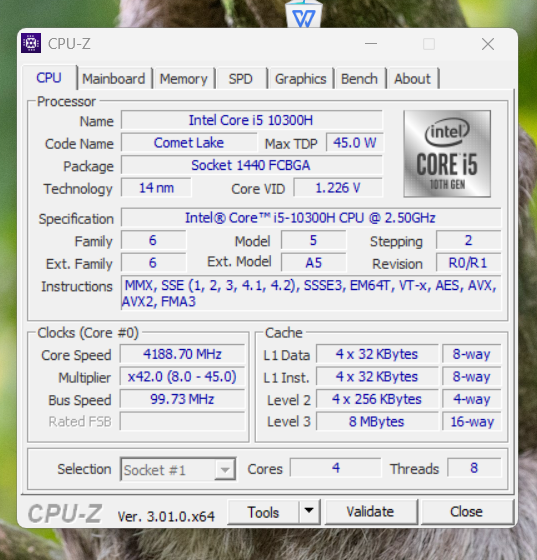Open the Tools dropdown arrow
The width and height of the screenshot is (537, 560).
pyautogui.click(x=309, y=511)
